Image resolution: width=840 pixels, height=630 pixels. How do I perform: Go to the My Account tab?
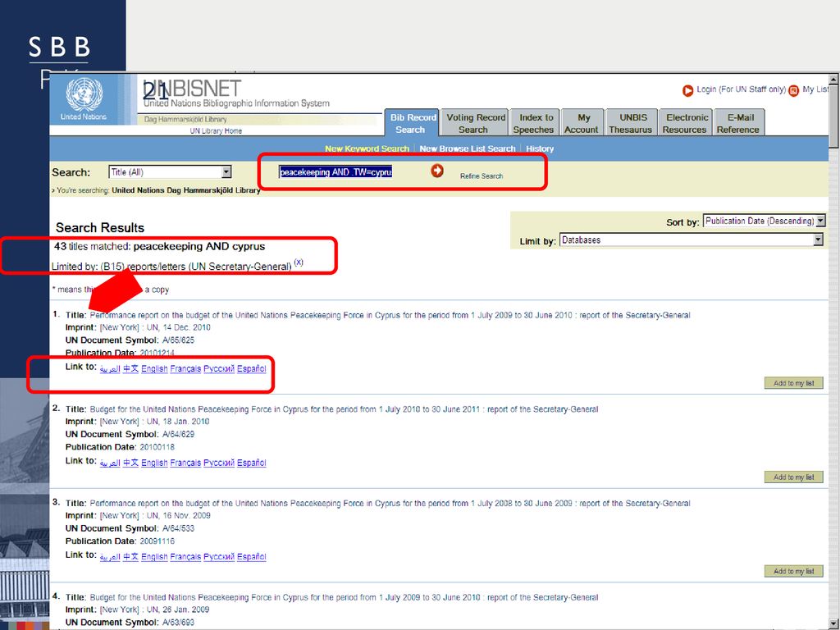(583, 123)
